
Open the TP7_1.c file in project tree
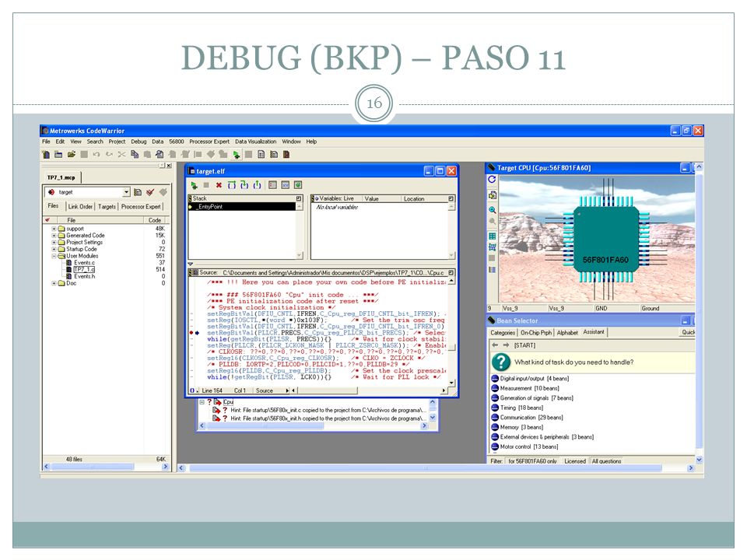tap(84, 270)
